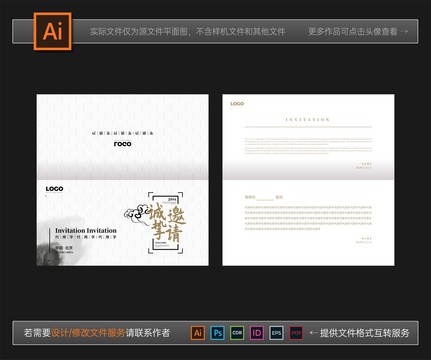Click the orange 设计/修改文件服务 text
This screenshot has width=431, height=360.
[88, 333]
